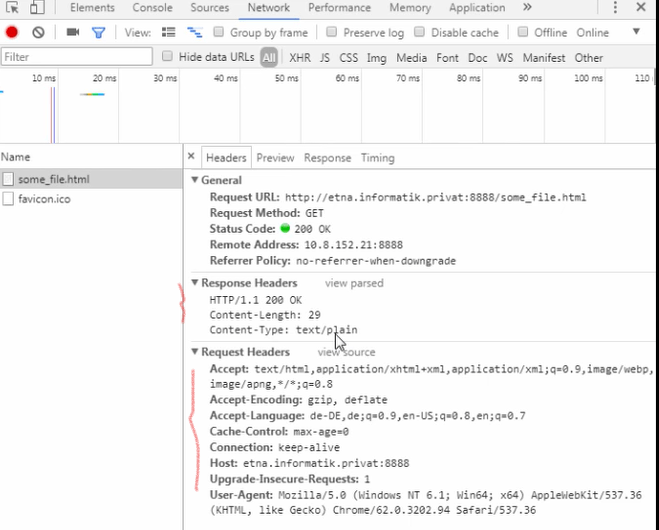The image size is (659, 530).
Task: Enable the Preserve log checkbox
Action: click(x=333, y=33)
